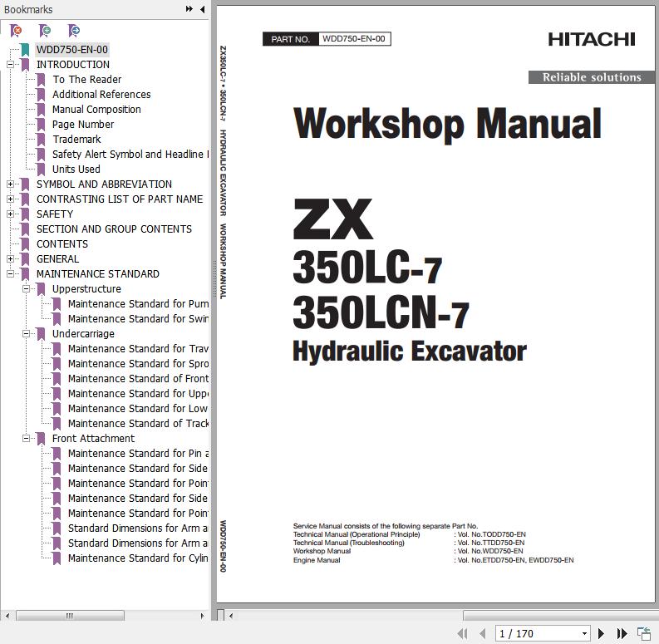Screen dimensions: 659x644
Task: Open the SAFETY bookmark
Action: (x=55, y=214)
